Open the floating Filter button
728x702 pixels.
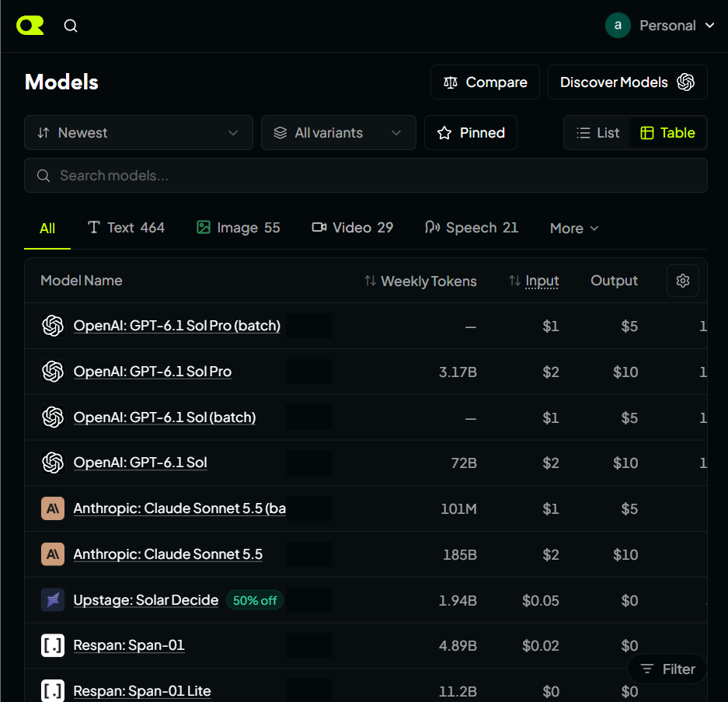tap(667, 669)
